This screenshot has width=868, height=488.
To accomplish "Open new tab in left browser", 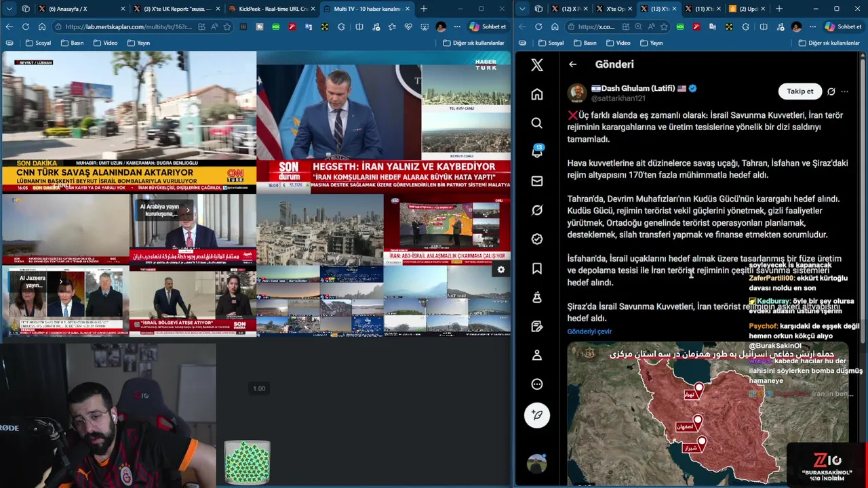I will pyautogui.click(x=424, y=9).
